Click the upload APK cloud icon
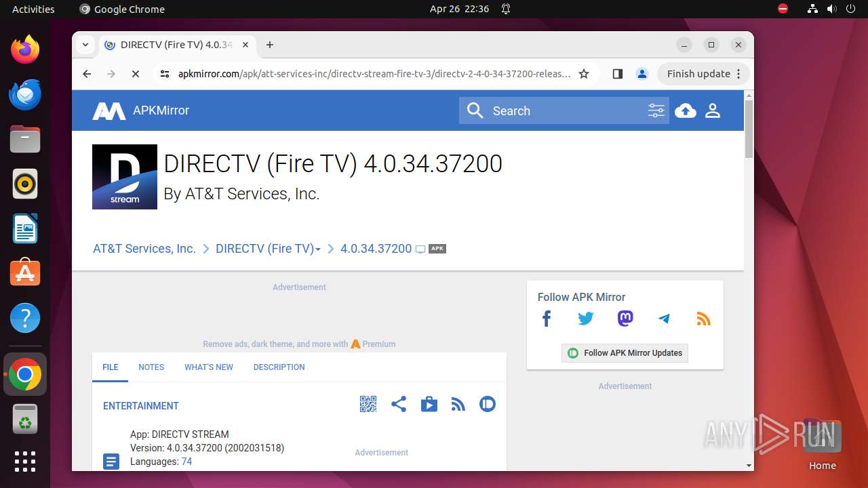868x488 pixels. click(x=686, y=110)
